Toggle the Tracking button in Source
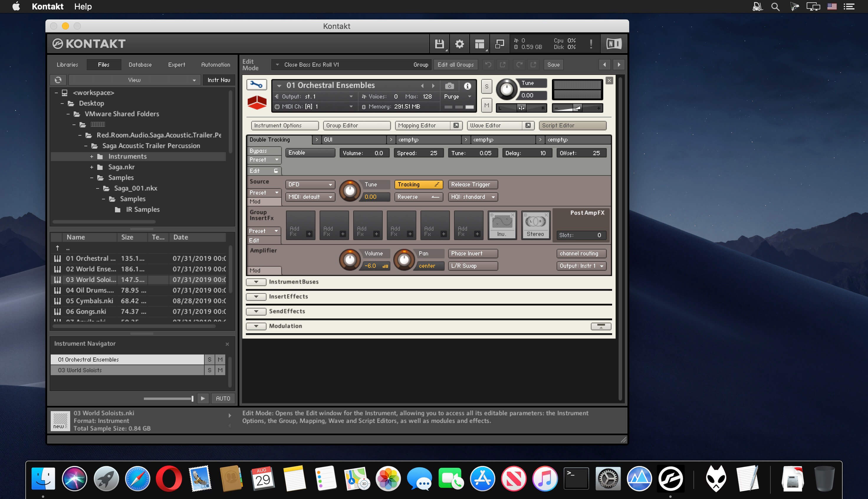 (418, 184)
